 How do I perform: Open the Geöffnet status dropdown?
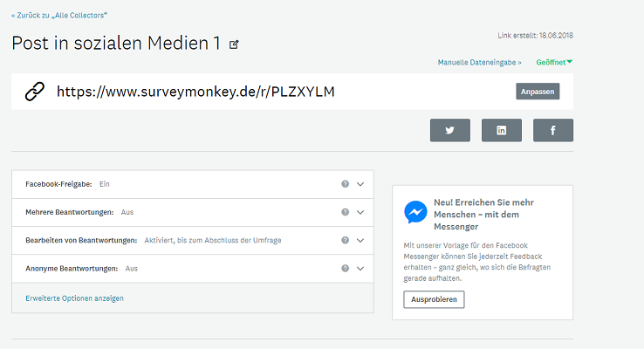point(554,63)
